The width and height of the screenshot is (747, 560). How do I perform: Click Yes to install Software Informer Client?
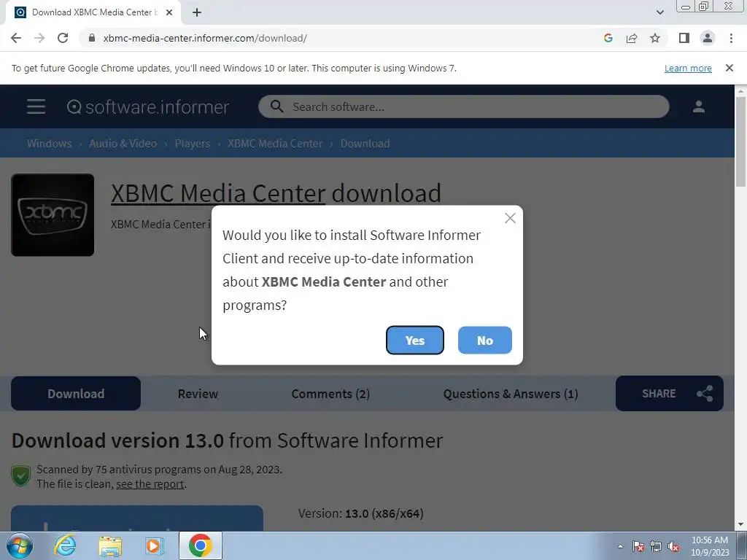tap(414, 340)
